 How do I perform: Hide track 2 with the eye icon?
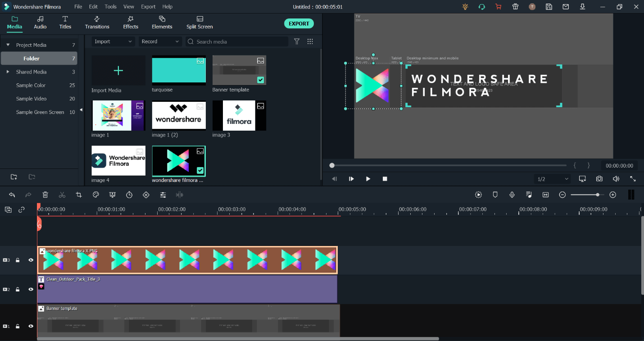click(31, 289)
